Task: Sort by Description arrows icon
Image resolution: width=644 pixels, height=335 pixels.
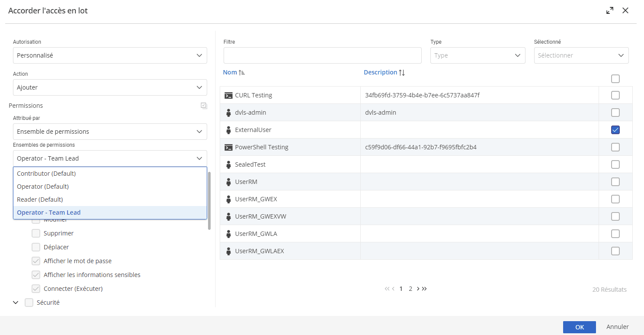Action: (402, 73)
